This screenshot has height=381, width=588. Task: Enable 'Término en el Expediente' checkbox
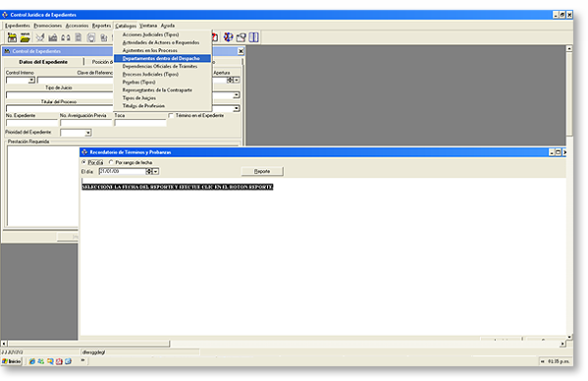(x=171, y=116)
